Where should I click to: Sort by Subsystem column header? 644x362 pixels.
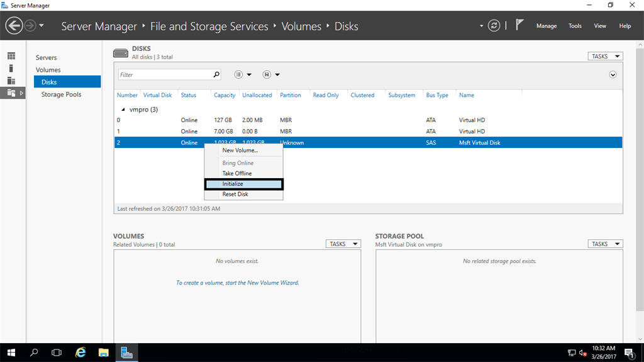click(x=402, y=95)
